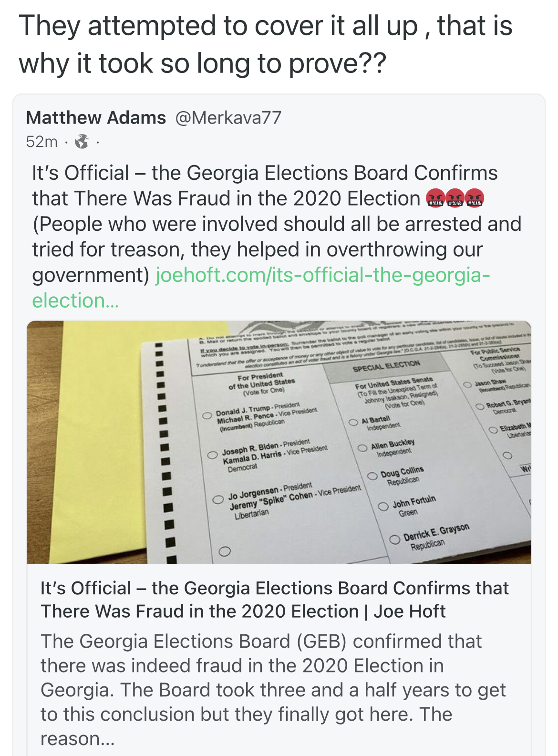Open the Georgia ballot photo thumbnail
558x756 pixels.
pos(279,442)
